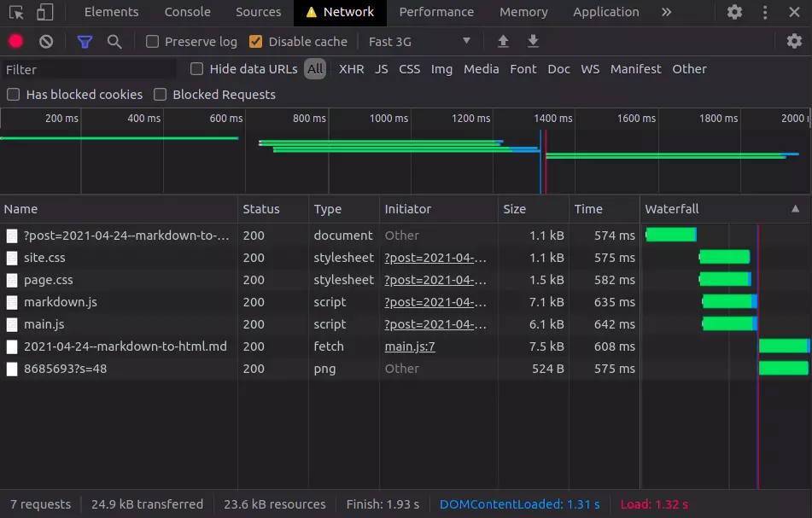The image size is (812, 518).
Task: Click the inspect element picker icon
Action: [x=16, y=12]
